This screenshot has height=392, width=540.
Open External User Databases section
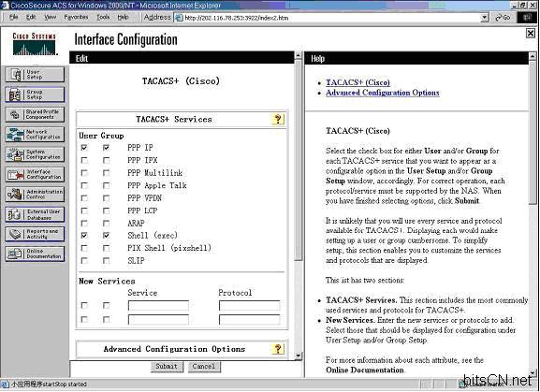pyautogui.click(x=35, y=214)
